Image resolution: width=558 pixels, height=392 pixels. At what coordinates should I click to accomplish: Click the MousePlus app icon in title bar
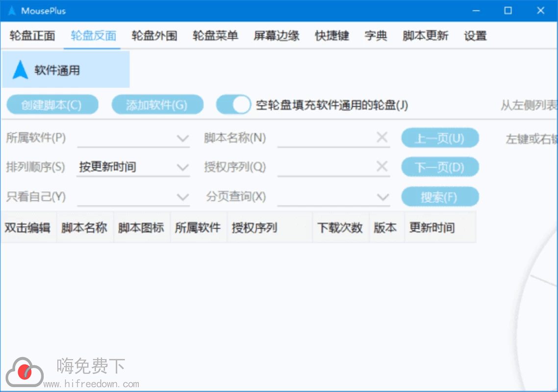(12, 11)
